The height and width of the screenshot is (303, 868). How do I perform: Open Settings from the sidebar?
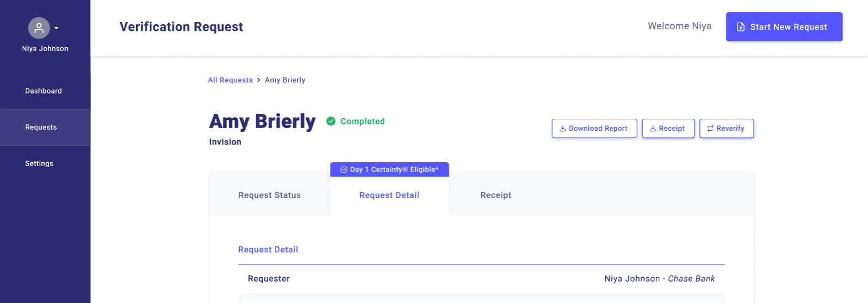39,163
